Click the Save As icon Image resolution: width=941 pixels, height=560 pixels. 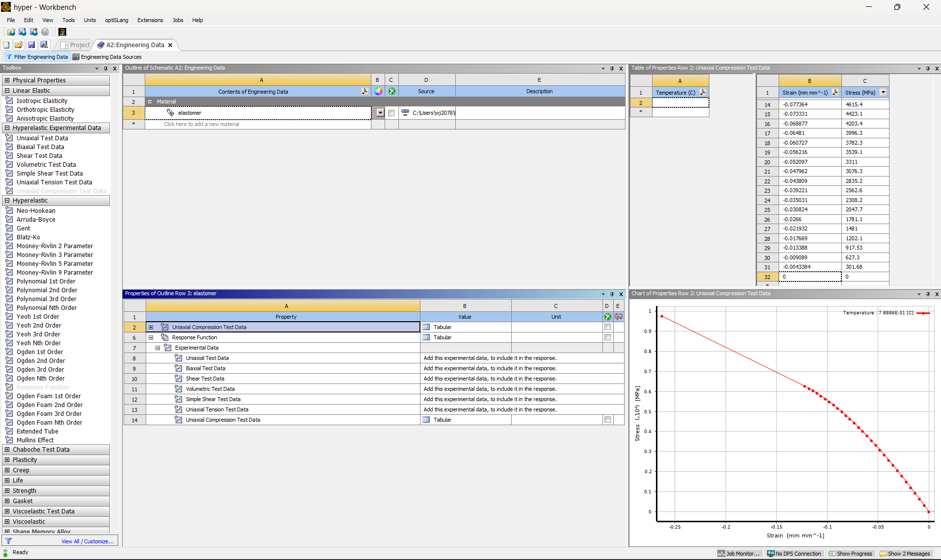coord(44,45)
